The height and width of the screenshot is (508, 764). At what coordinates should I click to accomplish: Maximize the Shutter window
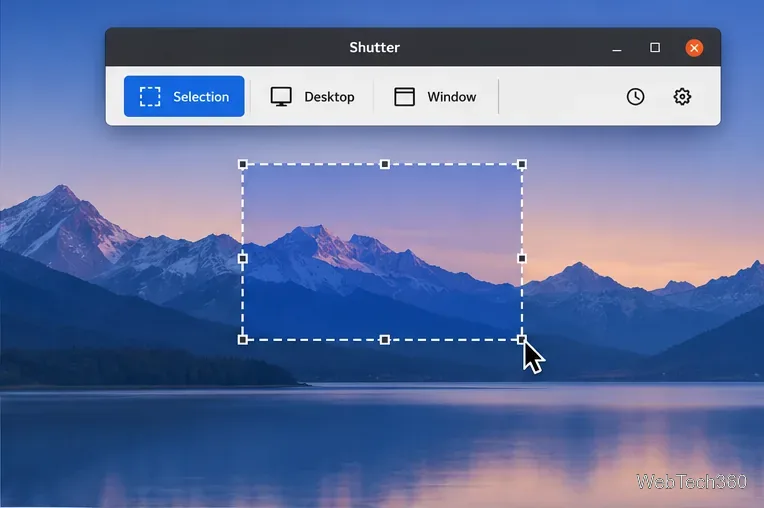[655, 47]
